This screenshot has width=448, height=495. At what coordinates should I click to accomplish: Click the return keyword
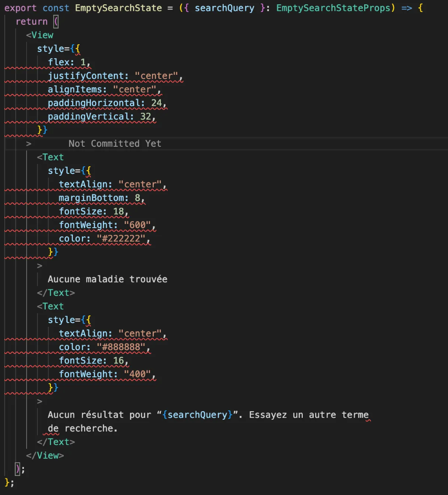[31, 21]
